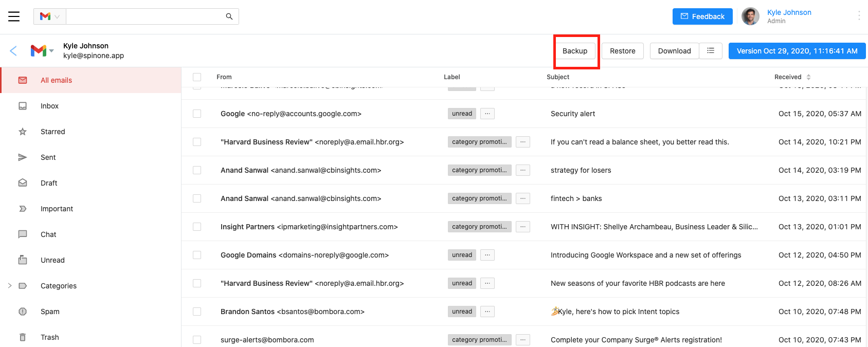
Task: Open the hamburger main menu
Action: point(14,16)
